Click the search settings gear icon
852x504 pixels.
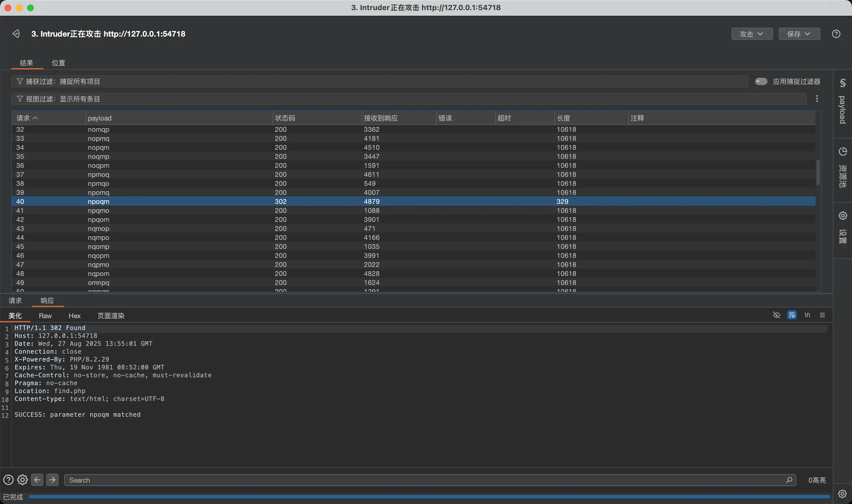[23, 480]
